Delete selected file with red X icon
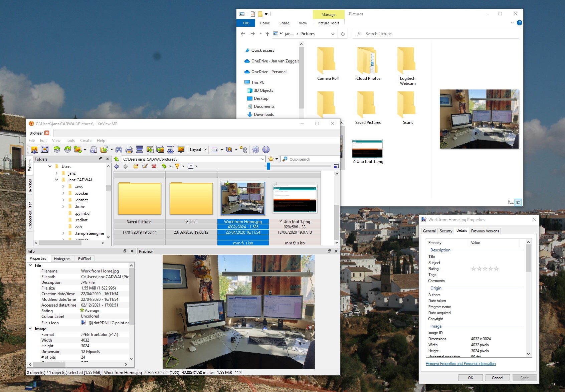The image size is (565, 392). pyautogui.click(x=154, y=166)
